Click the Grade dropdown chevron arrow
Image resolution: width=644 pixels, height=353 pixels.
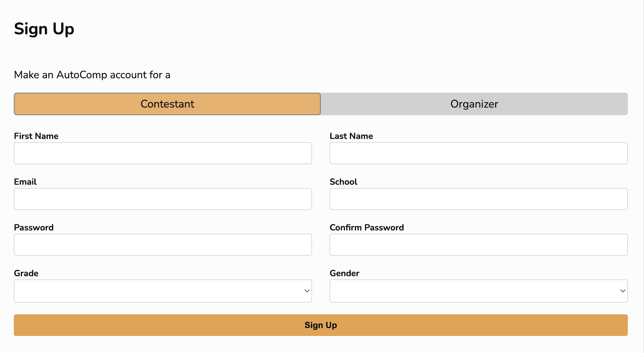pos(307,291)
